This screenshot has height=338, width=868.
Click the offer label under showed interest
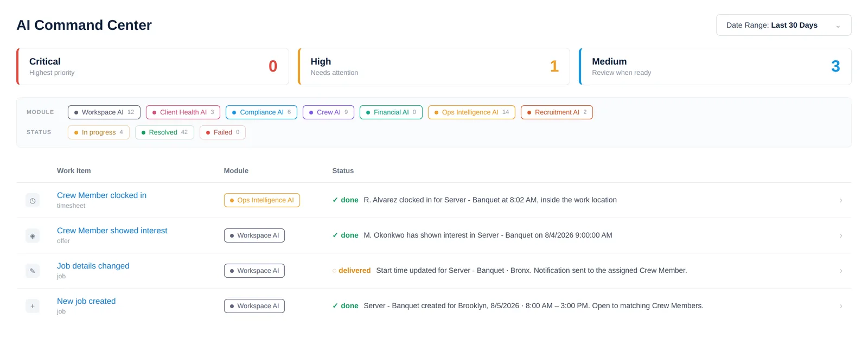click(x=63, y=241)
